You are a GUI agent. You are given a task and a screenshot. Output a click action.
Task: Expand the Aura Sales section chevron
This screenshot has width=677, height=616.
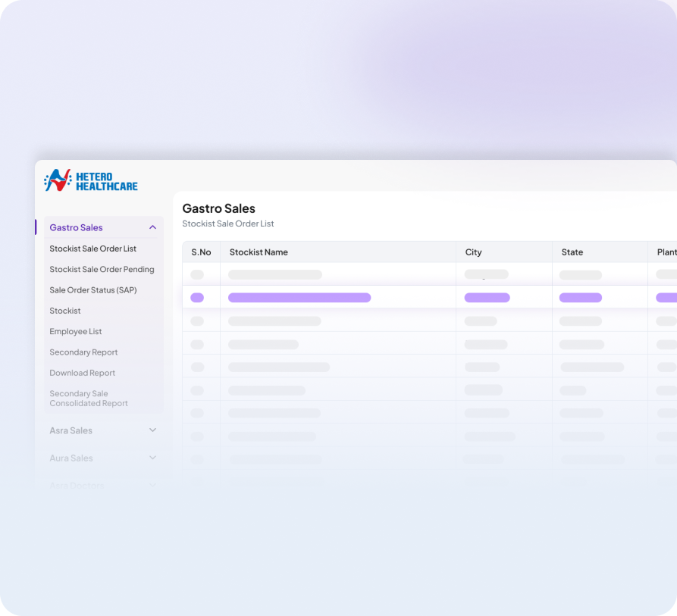tap(153, 458)
